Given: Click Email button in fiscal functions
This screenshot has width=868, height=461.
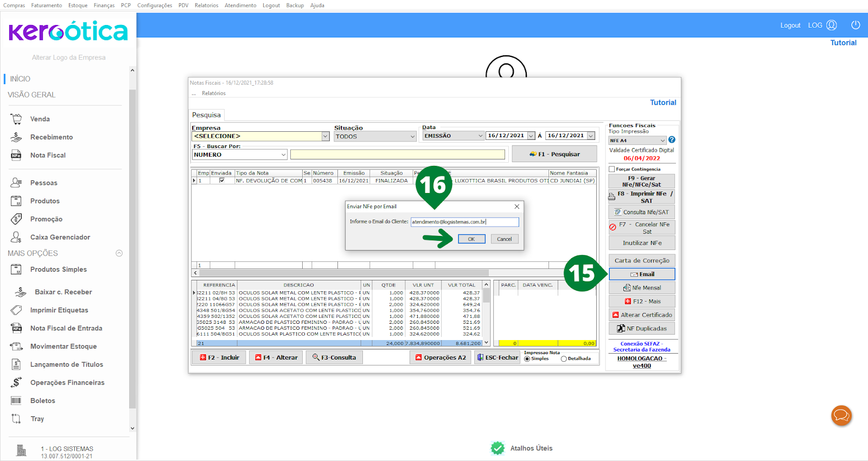Looking at the screenshot, I should click(642, 274).
